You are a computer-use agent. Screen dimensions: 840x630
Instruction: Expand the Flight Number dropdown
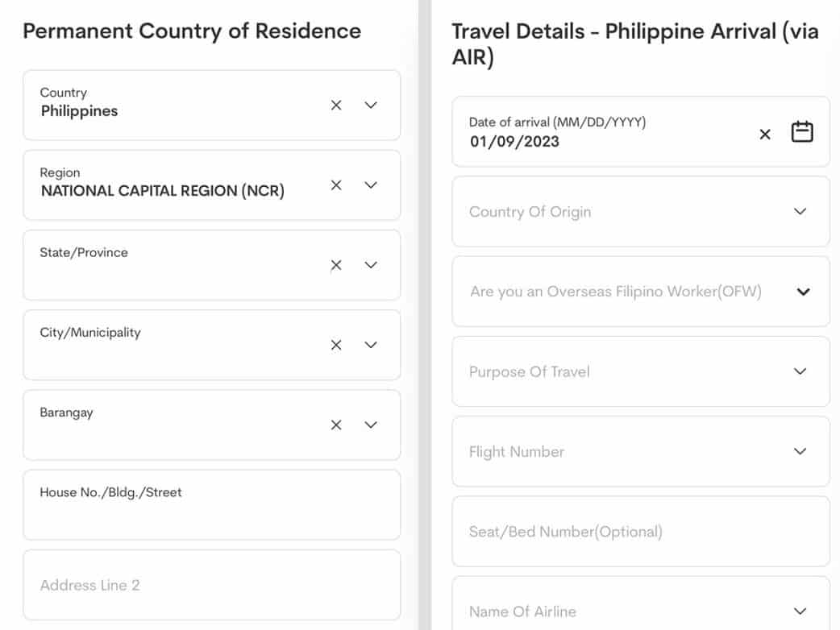point(800,451)
